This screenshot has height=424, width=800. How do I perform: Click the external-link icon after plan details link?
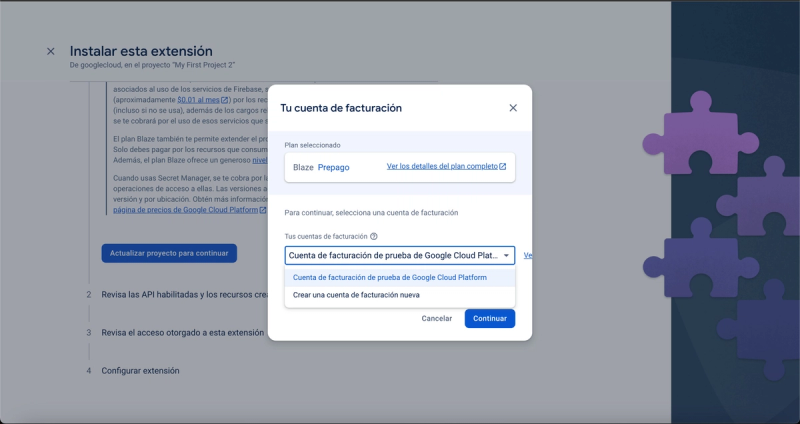(x=503, y=166)
